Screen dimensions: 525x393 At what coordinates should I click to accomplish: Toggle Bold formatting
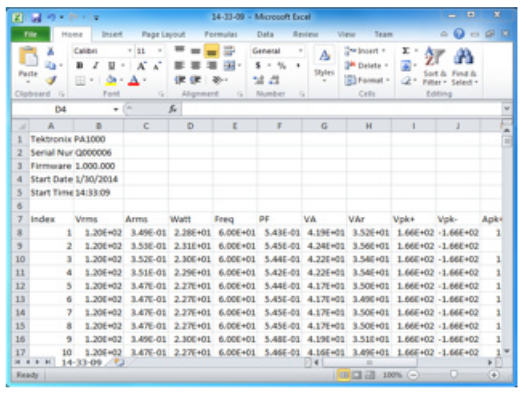point(80,66)
